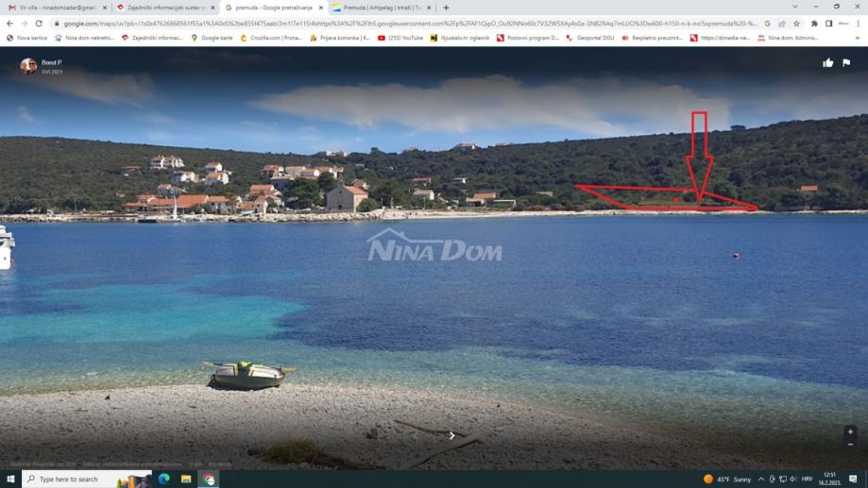Click Borut P. contributor avatar

27,66
